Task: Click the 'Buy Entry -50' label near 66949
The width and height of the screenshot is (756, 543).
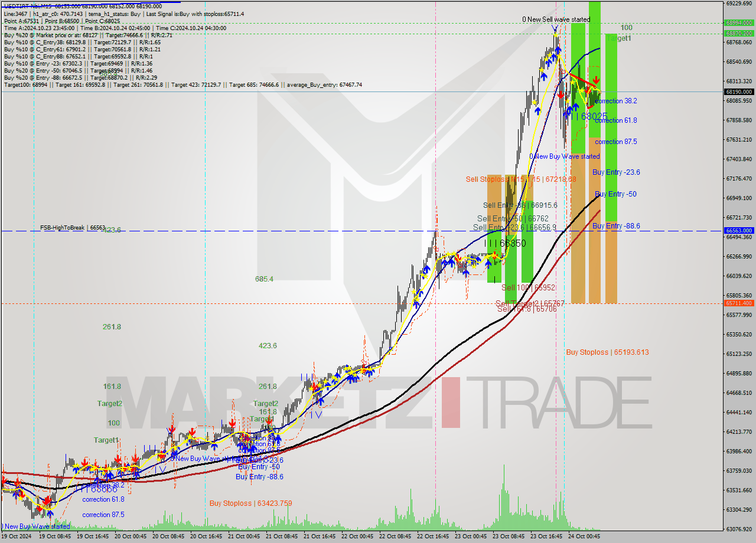Action: coord(615,194)
